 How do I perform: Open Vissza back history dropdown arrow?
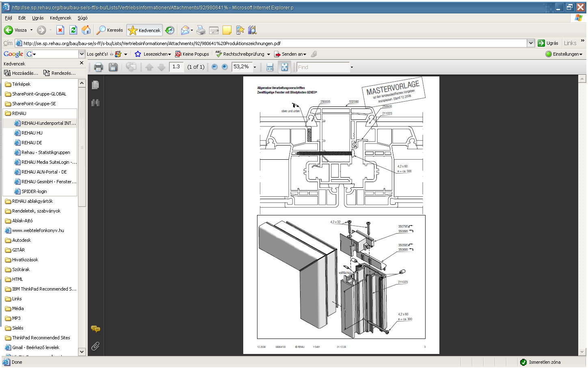point(31,30)
